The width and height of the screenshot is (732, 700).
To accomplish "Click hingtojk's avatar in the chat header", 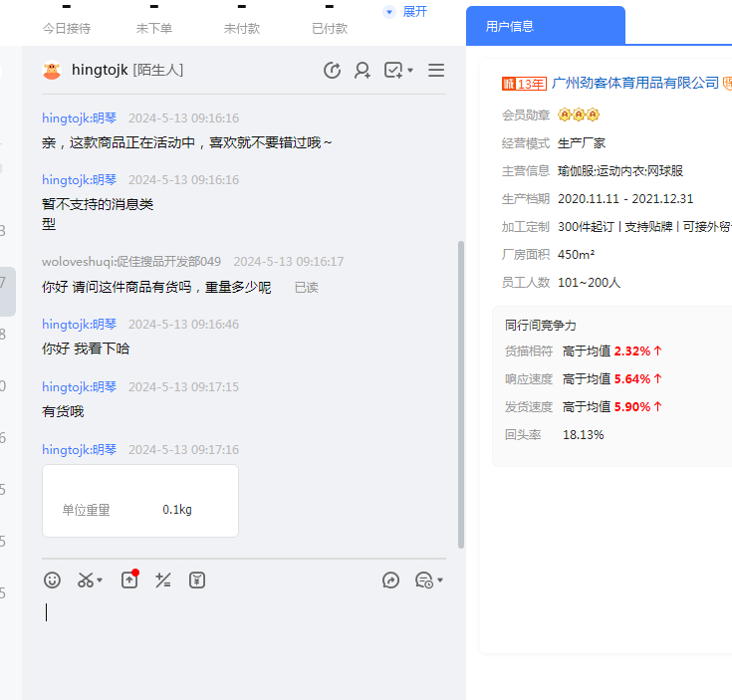I will [x=52, y=71].
